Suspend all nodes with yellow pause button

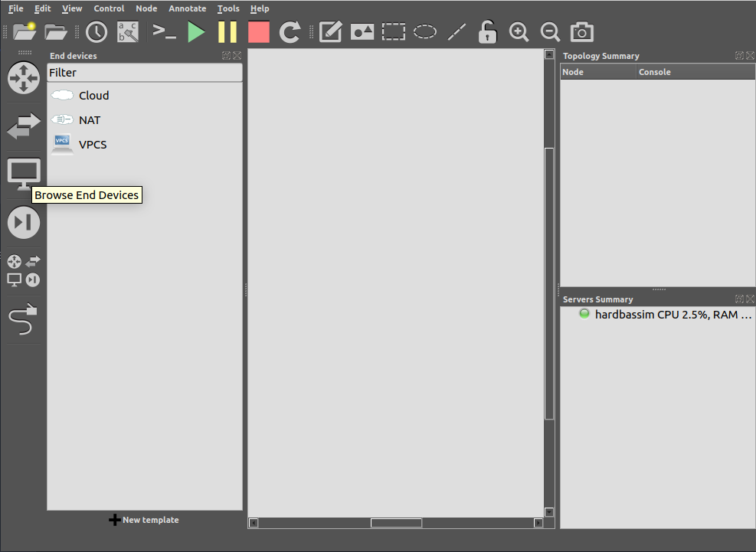click(227, 31)
